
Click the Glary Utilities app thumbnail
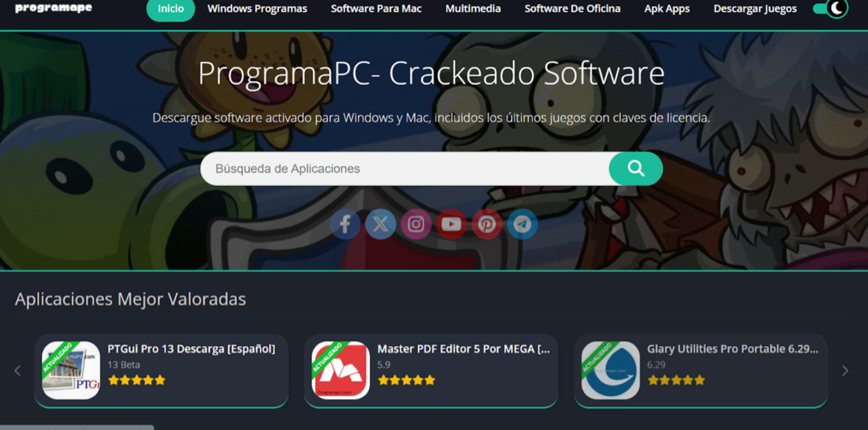[x=610, y=371]
